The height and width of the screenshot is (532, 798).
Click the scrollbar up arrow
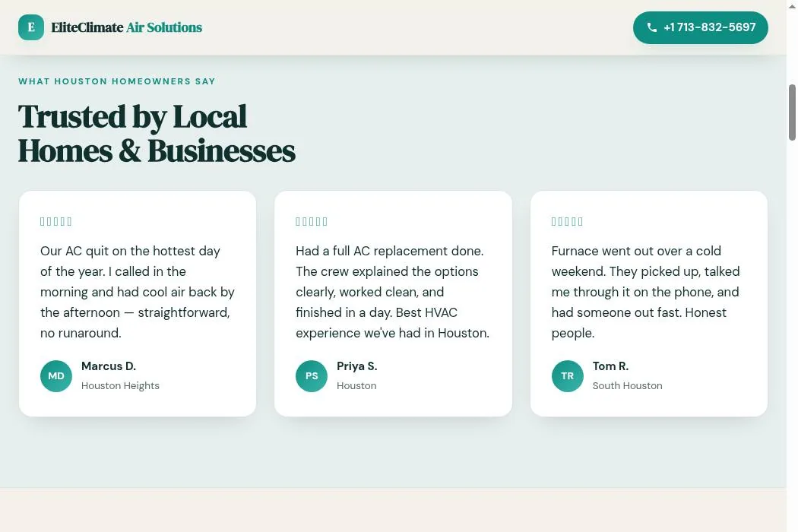(792, 5)
